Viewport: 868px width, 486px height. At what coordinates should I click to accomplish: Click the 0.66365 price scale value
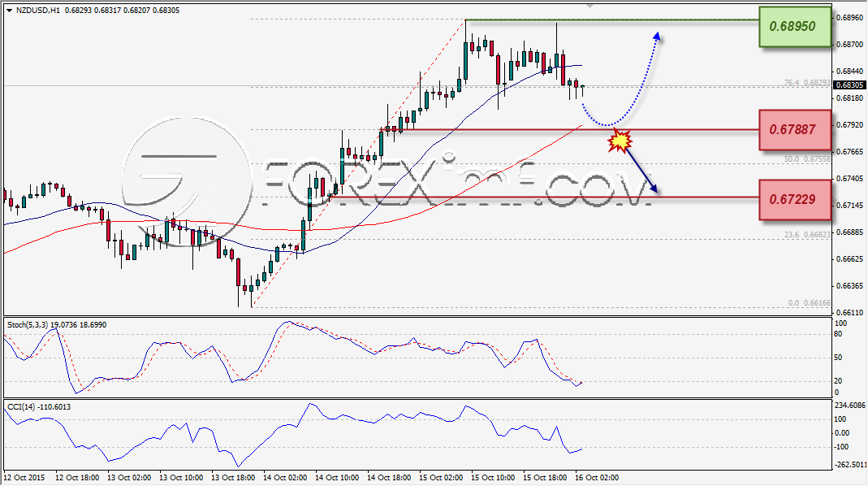pyautogui.click(x=849, y=286)
